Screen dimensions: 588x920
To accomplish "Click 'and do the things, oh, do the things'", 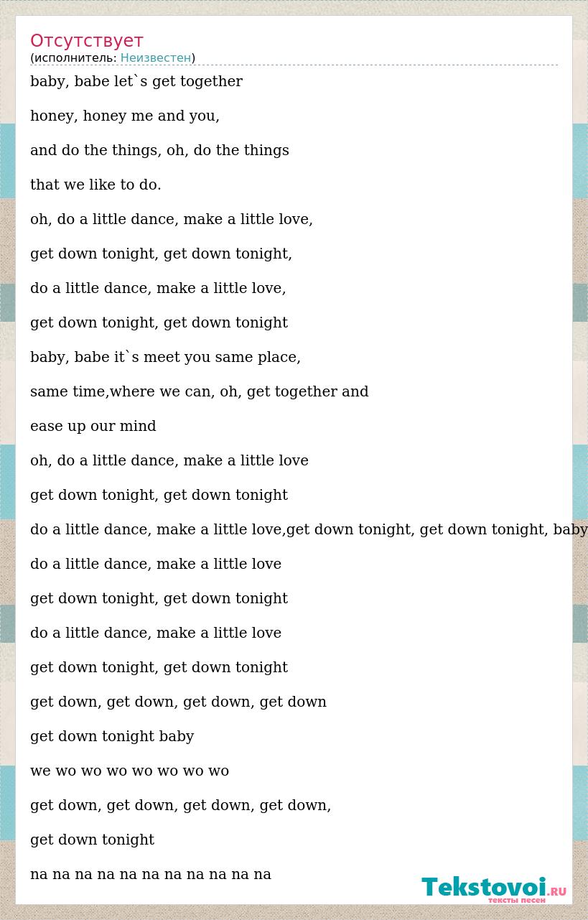I will click(x=159, y=151).
